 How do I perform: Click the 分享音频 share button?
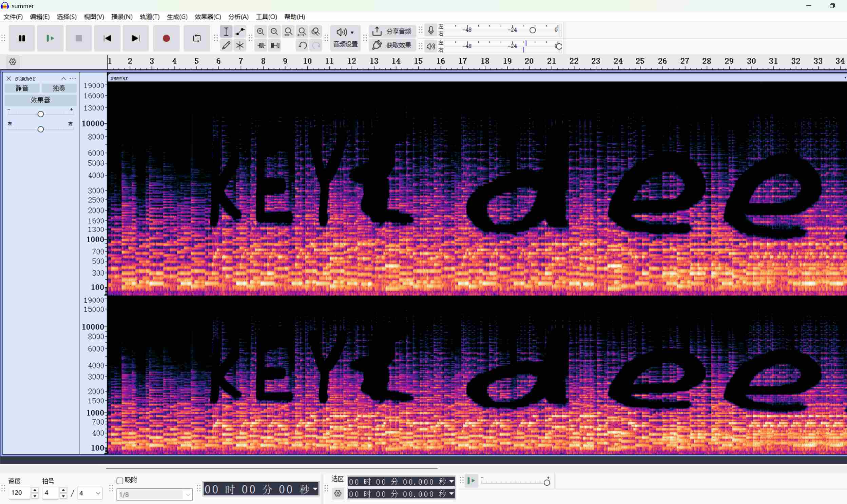coord(392,32)
